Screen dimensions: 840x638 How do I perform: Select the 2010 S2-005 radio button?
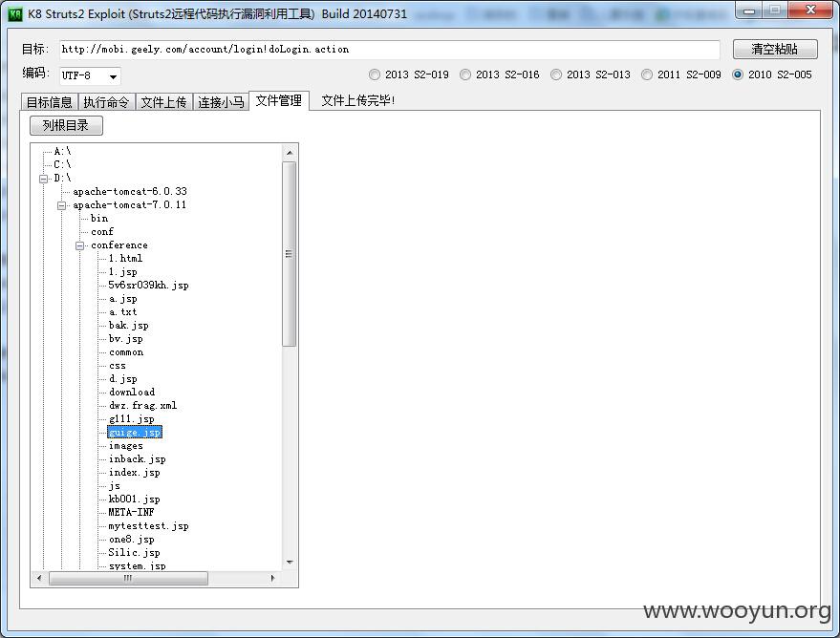738,74
